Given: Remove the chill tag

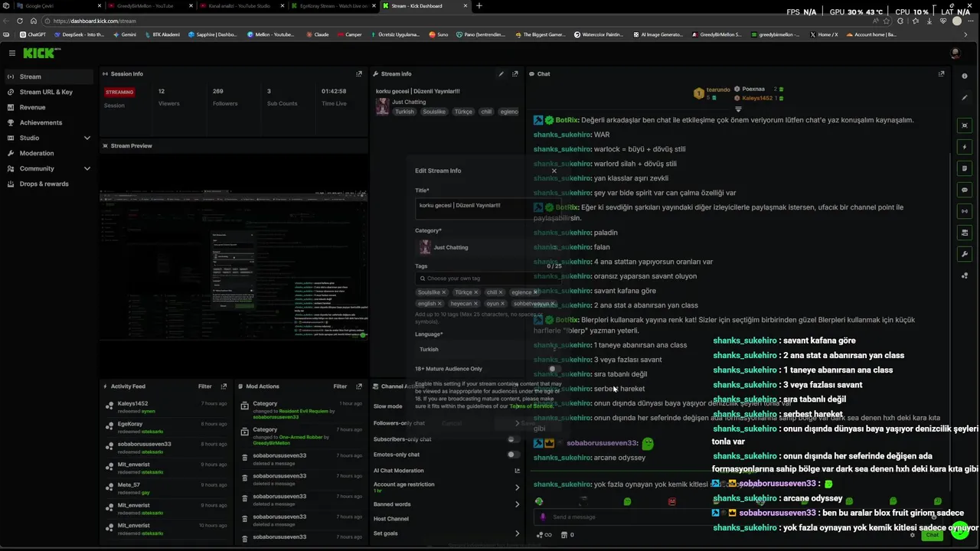Looking at the screenshot, I should [x=501, y=292].
